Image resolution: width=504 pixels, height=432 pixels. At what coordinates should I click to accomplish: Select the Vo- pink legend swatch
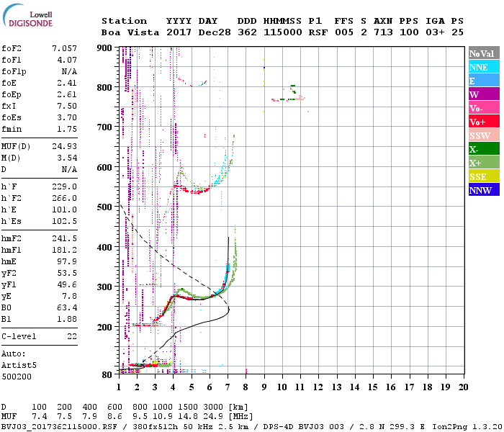[484, 108]
